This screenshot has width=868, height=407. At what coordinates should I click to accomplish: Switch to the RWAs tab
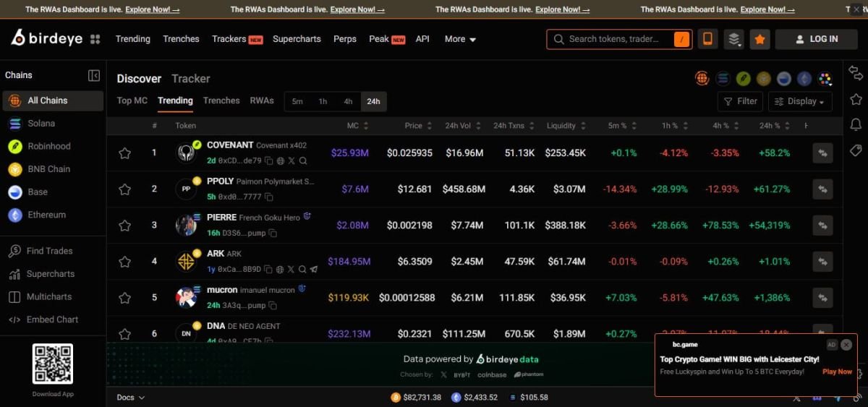tap(262, 101)
